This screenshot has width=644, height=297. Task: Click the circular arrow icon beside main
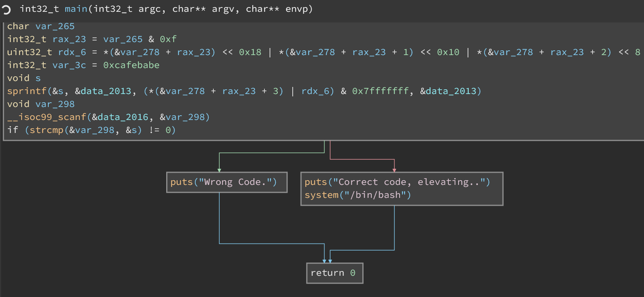tap(6, 9)
